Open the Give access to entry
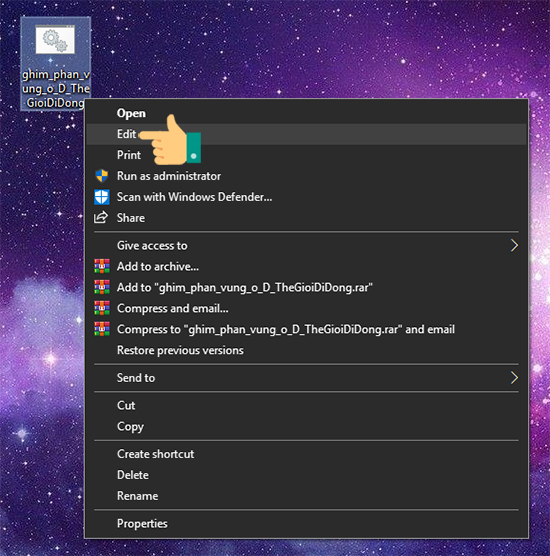 point(306,245)
